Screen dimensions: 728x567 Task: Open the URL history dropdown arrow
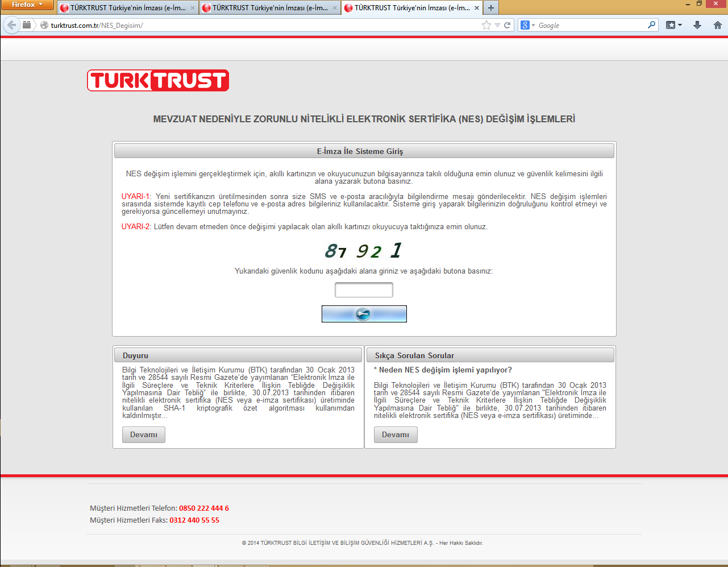(497, 25)
